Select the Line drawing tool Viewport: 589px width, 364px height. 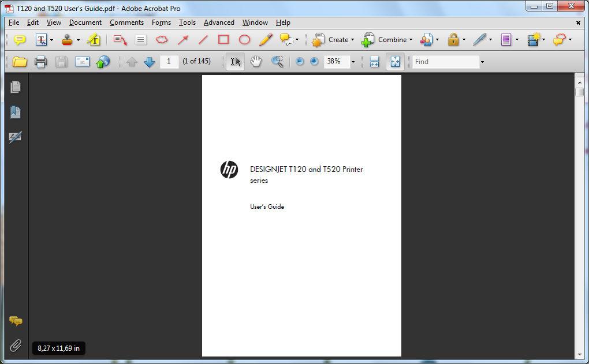203,40
